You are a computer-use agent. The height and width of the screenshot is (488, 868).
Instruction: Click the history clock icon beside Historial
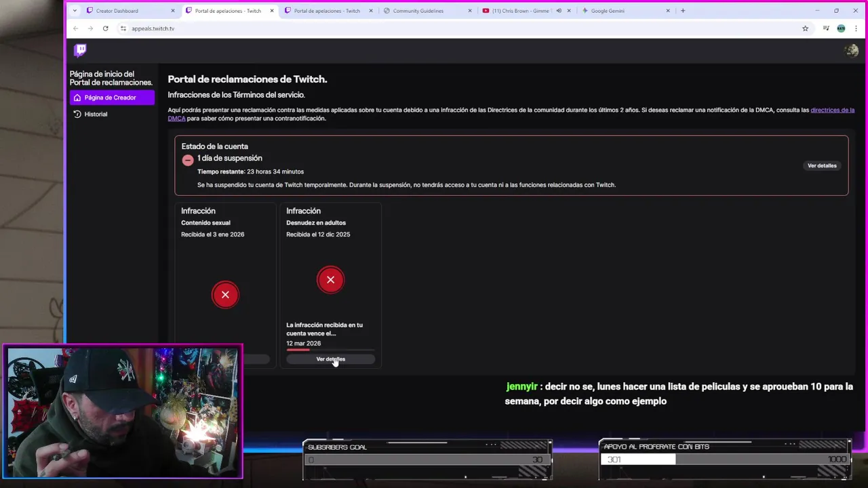(x=77, y=114)
